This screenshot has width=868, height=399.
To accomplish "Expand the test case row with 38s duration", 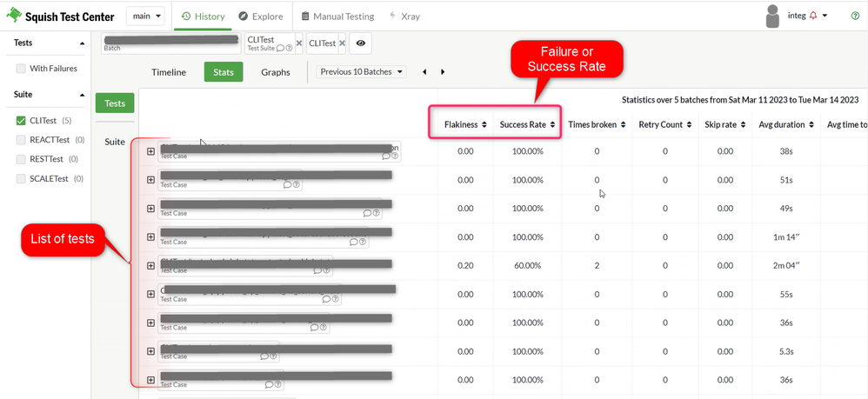I will (x=150, y=151).
